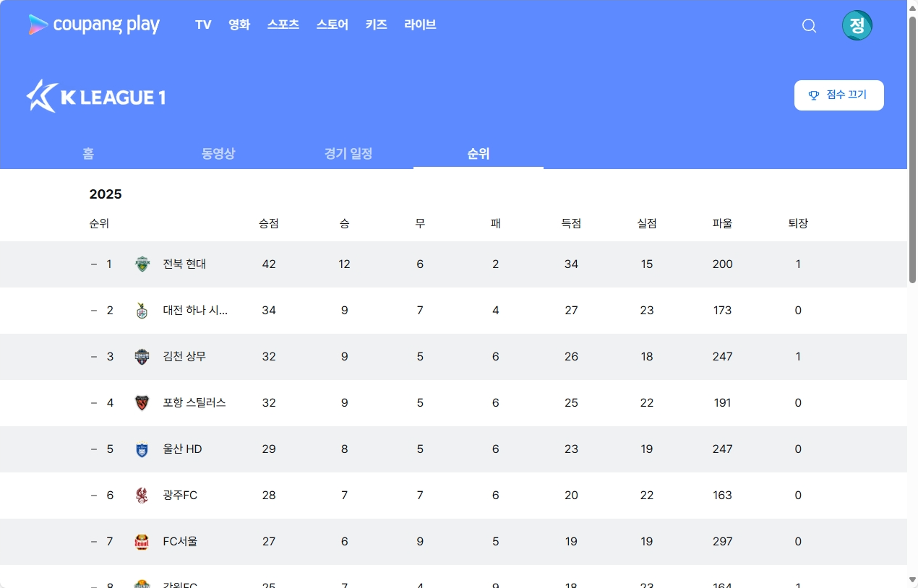This screenshot has width=918, height=588.
Task: Open the 스토어 menu
Action: coord(333,25)
